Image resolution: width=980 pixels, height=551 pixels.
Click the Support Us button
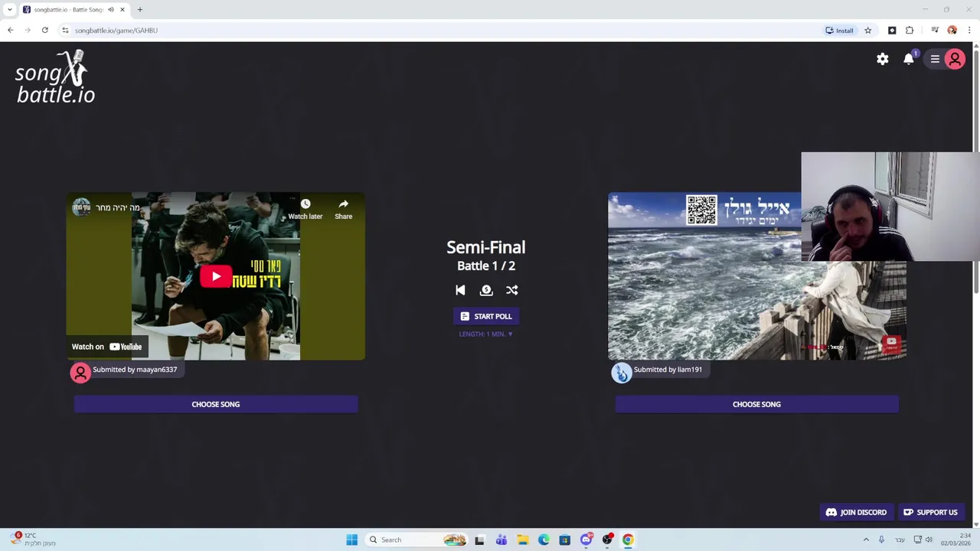coord(930,512)
